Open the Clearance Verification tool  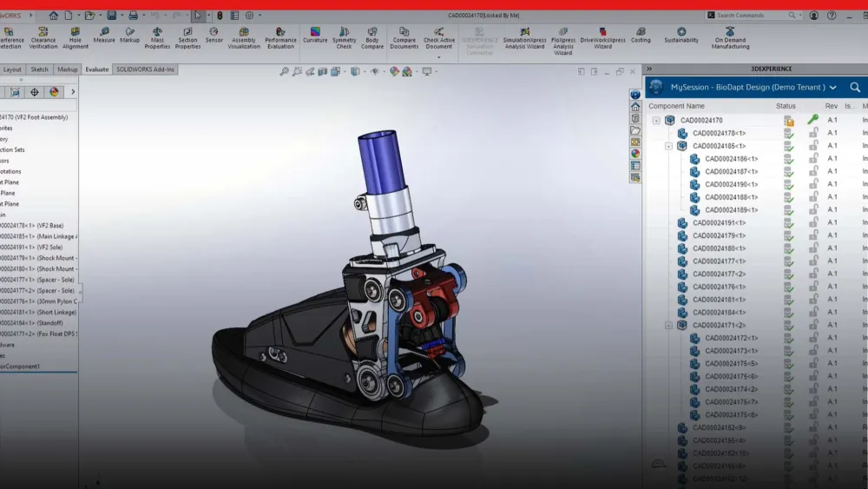pyautogui.click(x=43, y=37)
